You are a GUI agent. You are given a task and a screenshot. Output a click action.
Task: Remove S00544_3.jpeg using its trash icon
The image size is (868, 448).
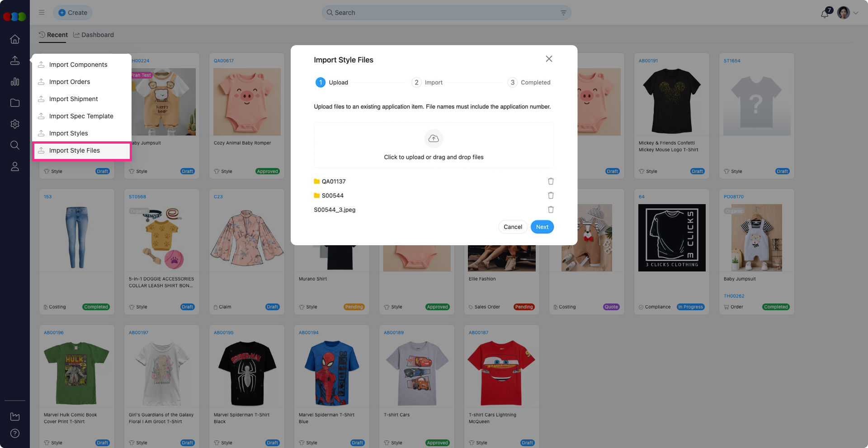tap(551, 210)
